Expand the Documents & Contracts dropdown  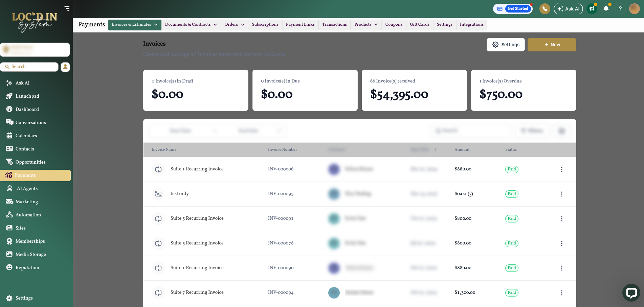[191, 25]
